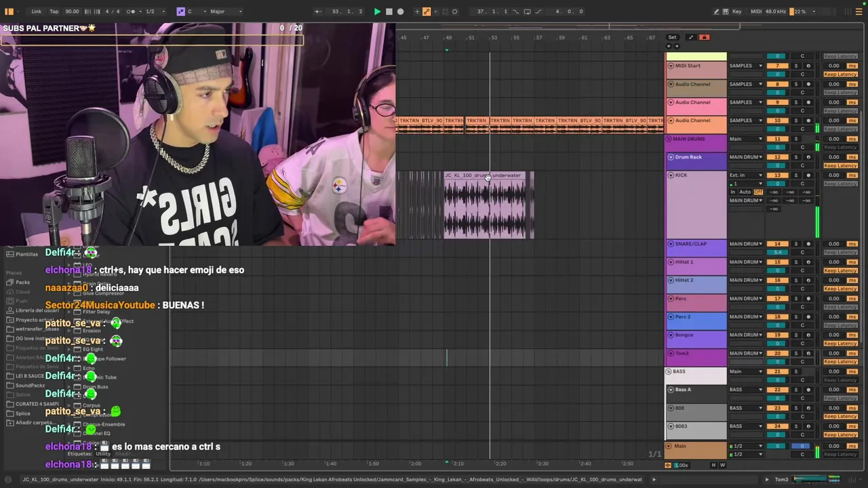Click the SNARE/CLAP volume value 5.4
This screenshot has width=868, height=488.
[777, 252]
